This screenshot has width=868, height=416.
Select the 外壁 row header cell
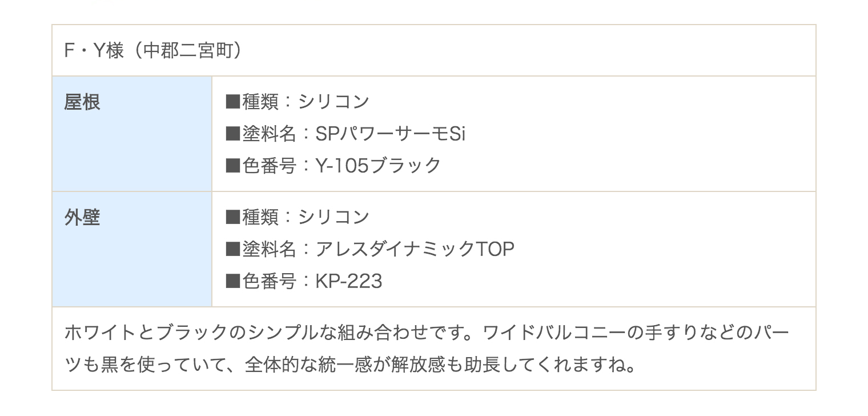point(132,249)
